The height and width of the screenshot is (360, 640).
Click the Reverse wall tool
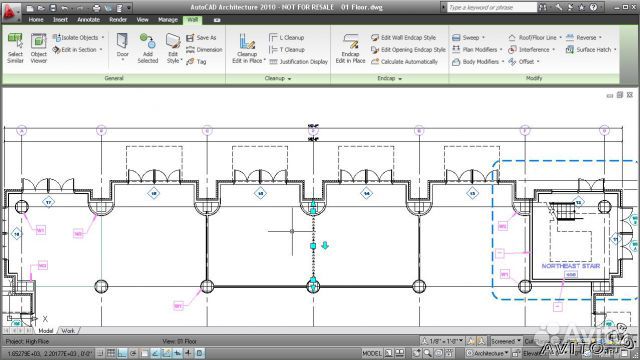pyautogui.click(x=584, y=38)
